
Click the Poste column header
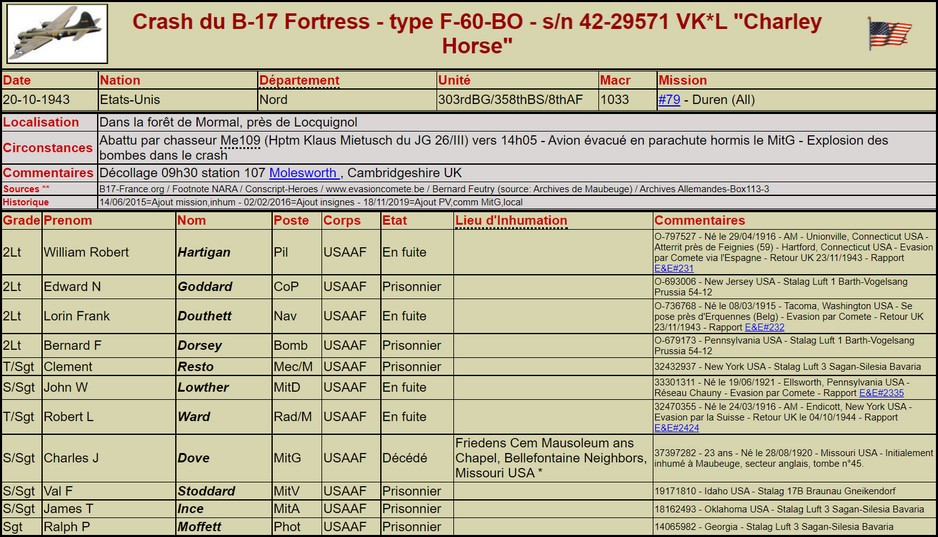(x=291, y=220)
